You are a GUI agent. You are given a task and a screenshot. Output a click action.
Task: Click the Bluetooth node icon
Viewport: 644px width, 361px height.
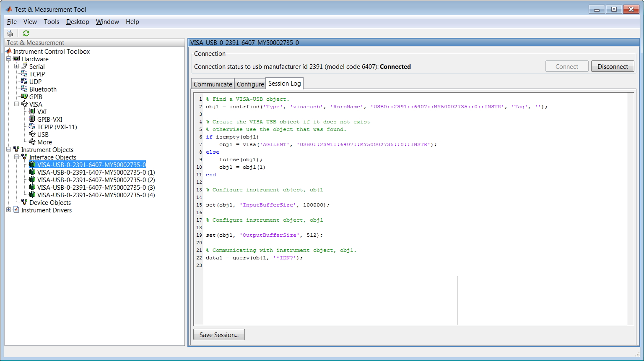tap(24, 89)
